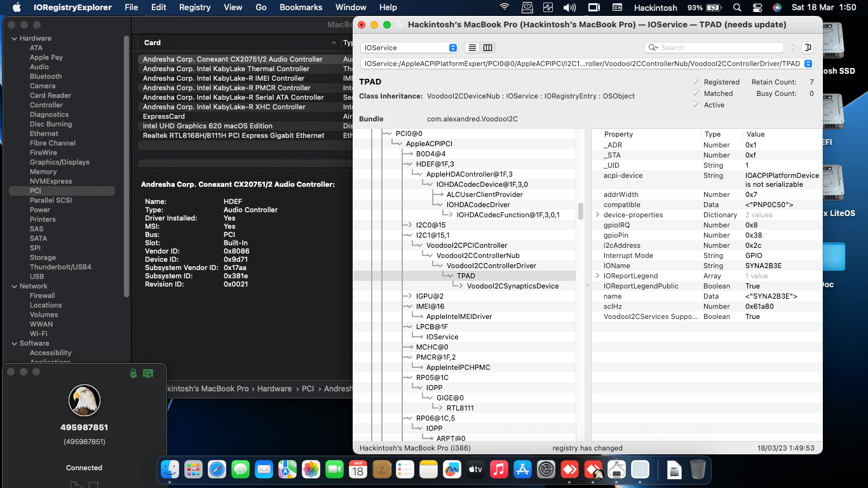Open the Apple menu
The width and height of the screenshot is (868, 488).
click(x=17, y=8)
